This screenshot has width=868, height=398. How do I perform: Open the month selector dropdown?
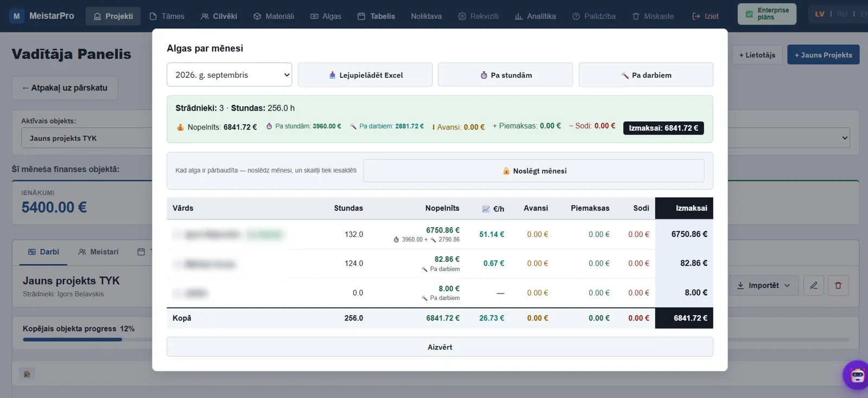point(229,75)
